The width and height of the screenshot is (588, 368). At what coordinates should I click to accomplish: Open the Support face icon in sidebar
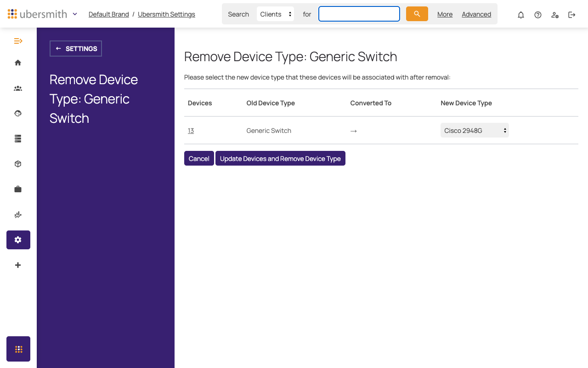point(18,113)
